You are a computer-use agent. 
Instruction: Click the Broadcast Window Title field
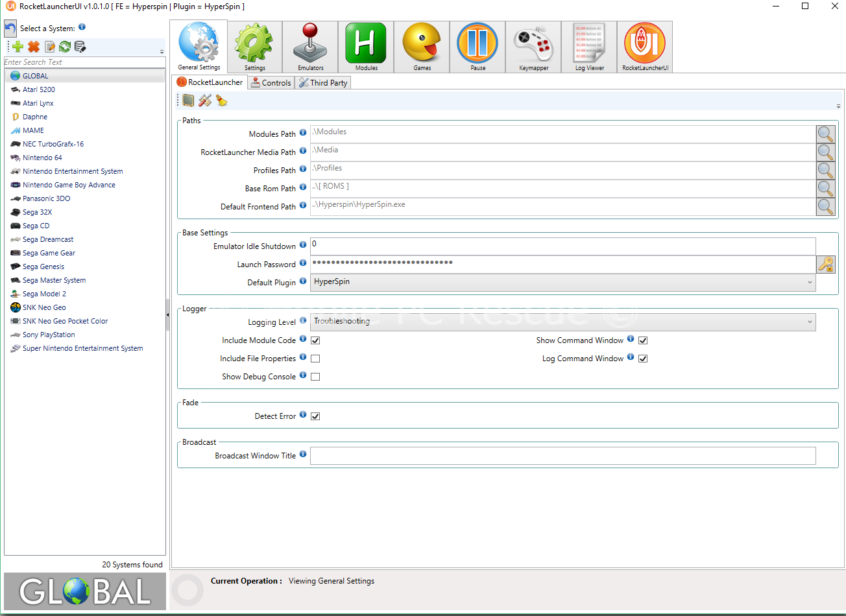(x=562, y=456)
